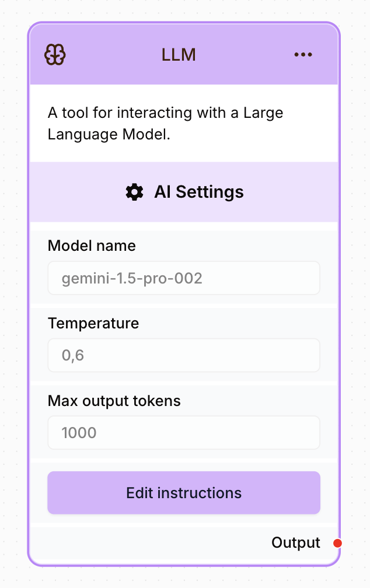This screenshot has height=588, width=370.
Task: Click the Model name input field
Action: (184, 278)
